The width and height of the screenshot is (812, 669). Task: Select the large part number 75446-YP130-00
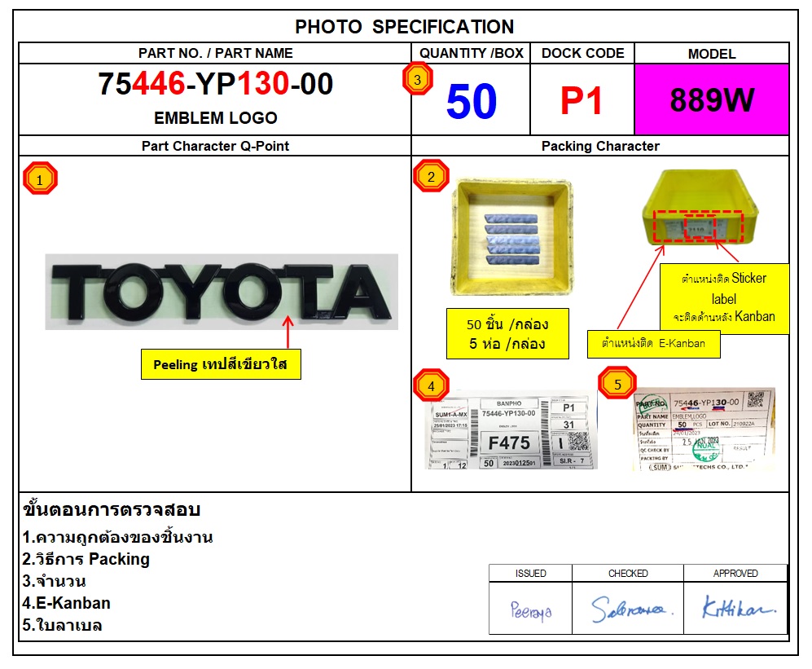pyautogui.click(x=216, y=83)
